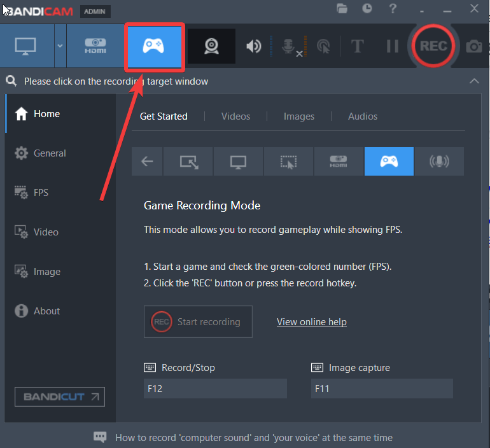Select around mouse recording mode icon

click(288, 161)
